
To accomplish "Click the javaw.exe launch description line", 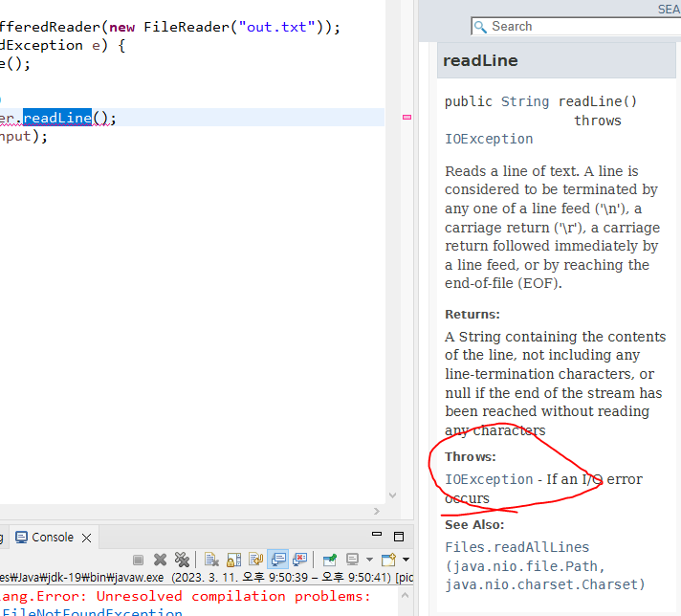I will tap(207, 578).
